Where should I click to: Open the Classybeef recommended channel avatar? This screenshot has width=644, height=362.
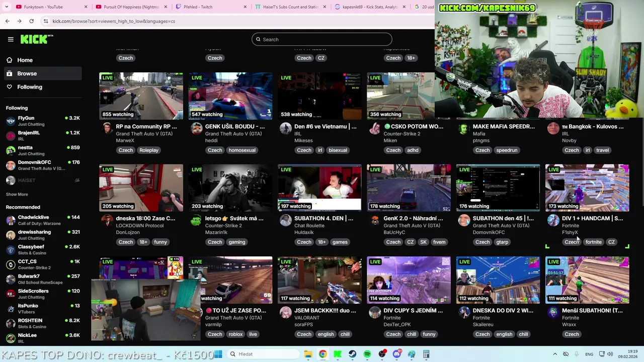point(11,249)
